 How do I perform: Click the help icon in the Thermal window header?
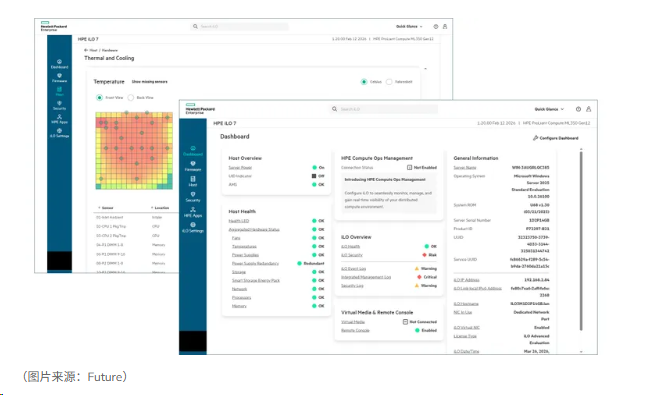[x=436, y=26]
